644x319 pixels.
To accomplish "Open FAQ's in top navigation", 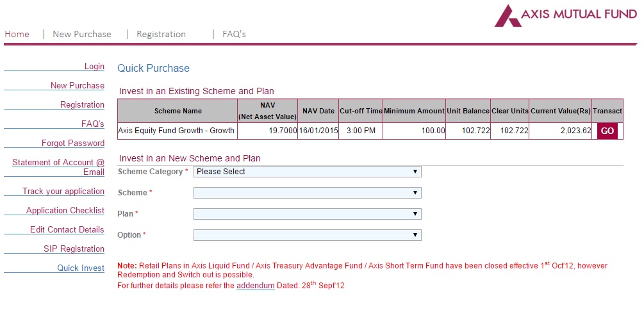I will coord(234,34).
